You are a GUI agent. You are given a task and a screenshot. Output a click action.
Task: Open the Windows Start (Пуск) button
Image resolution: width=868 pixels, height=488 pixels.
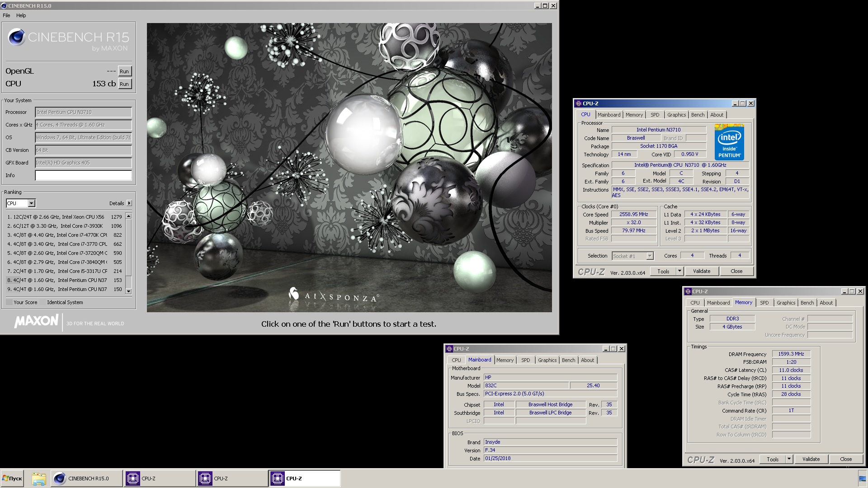click(x=13, y=478)
